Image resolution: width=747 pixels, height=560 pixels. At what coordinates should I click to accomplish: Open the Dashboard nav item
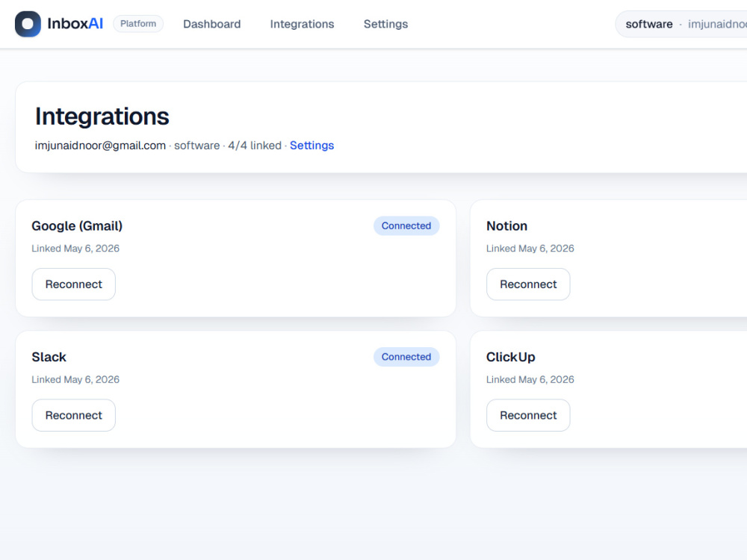[212, 24]
